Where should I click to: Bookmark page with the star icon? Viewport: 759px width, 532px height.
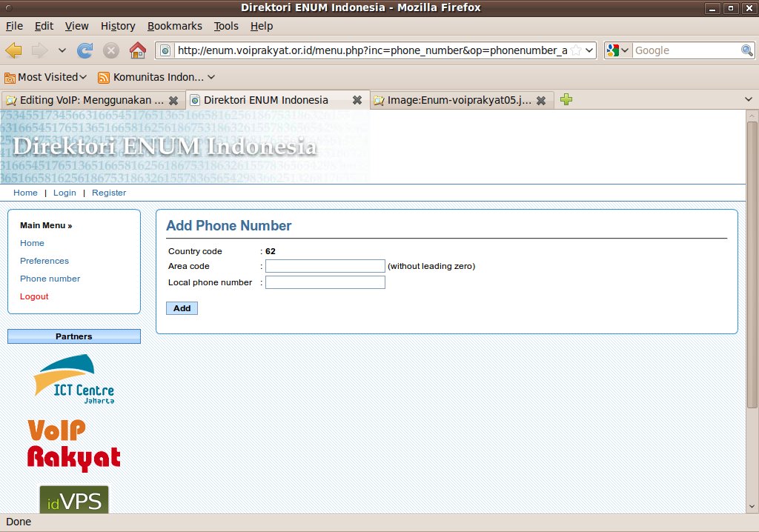[575, 50]
